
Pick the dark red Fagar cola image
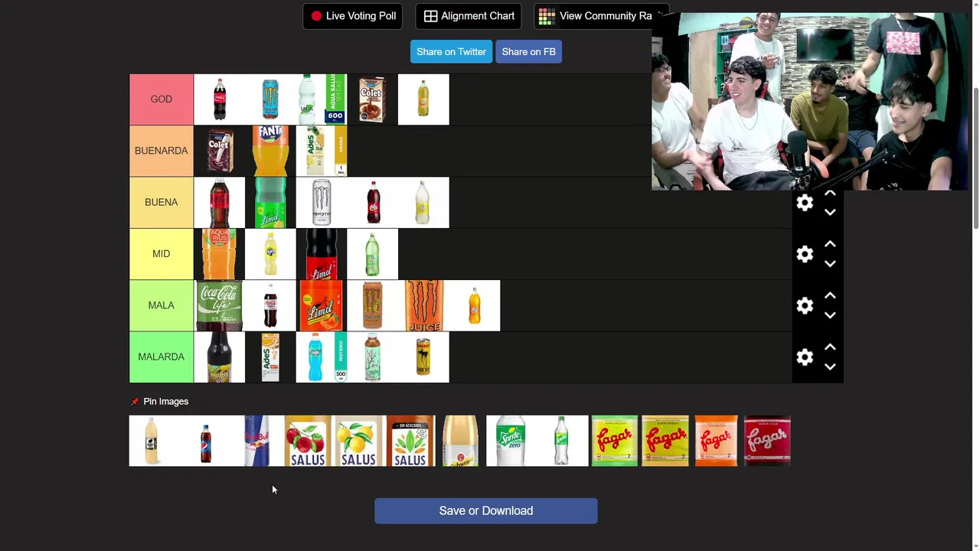point(767,441)
